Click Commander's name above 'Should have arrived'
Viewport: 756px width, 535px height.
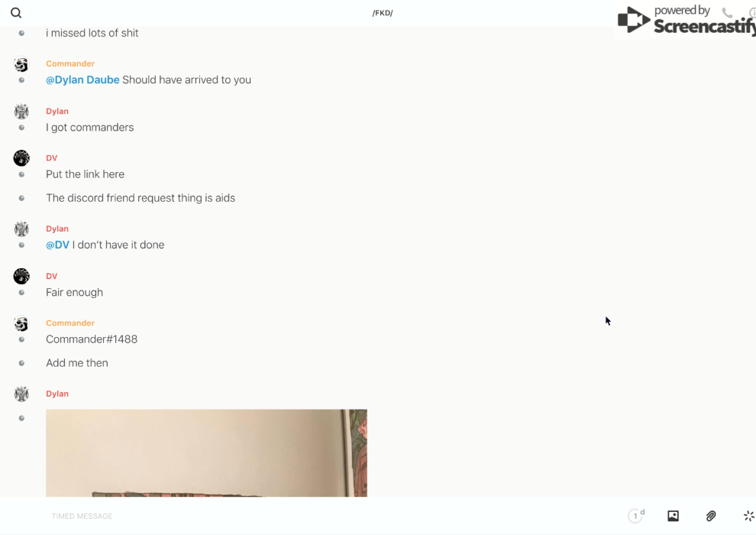pyautogui.click(x=70, y=63)
